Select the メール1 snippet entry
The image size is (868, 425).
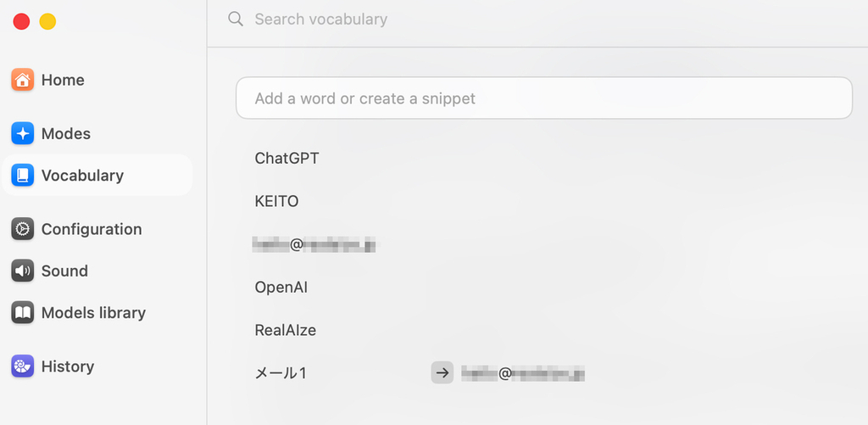click(x=281, y=373)
